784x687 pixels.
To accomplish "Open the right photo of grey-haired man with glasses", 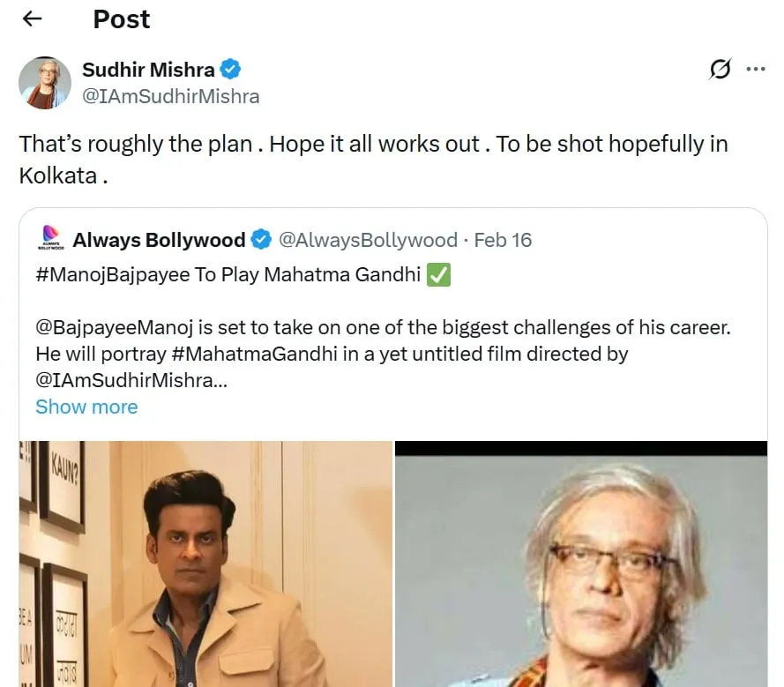I will coord(581,564).
